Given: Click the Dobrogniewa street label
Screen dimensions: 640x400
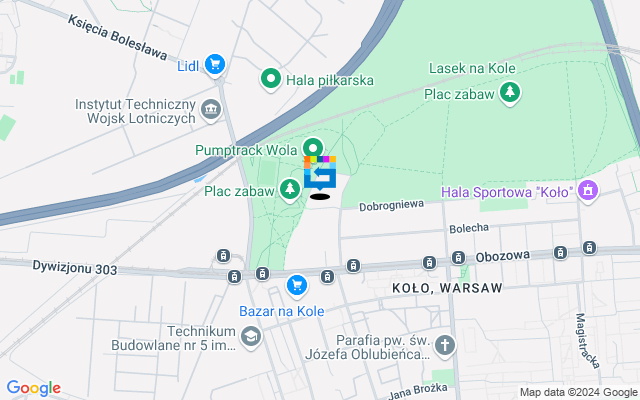Looking at the screenshot, I should (x=391, y=206).
